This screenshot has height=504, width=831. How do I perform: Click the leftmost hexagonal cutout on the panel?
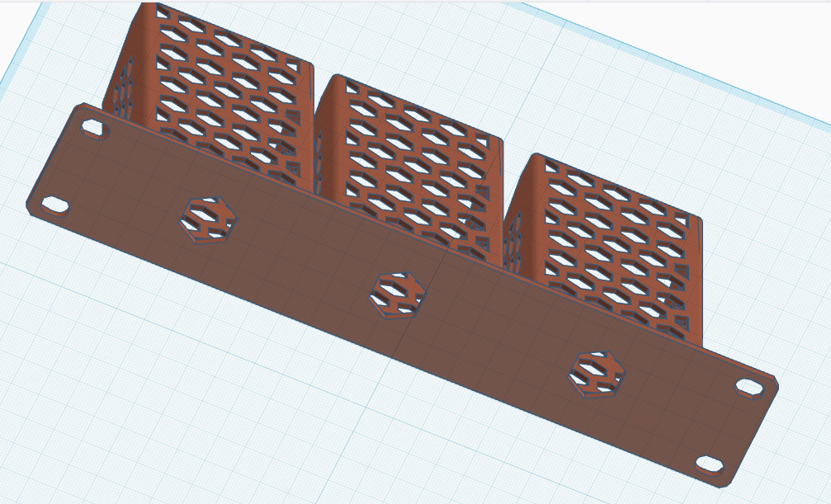(x=208, y=220)
